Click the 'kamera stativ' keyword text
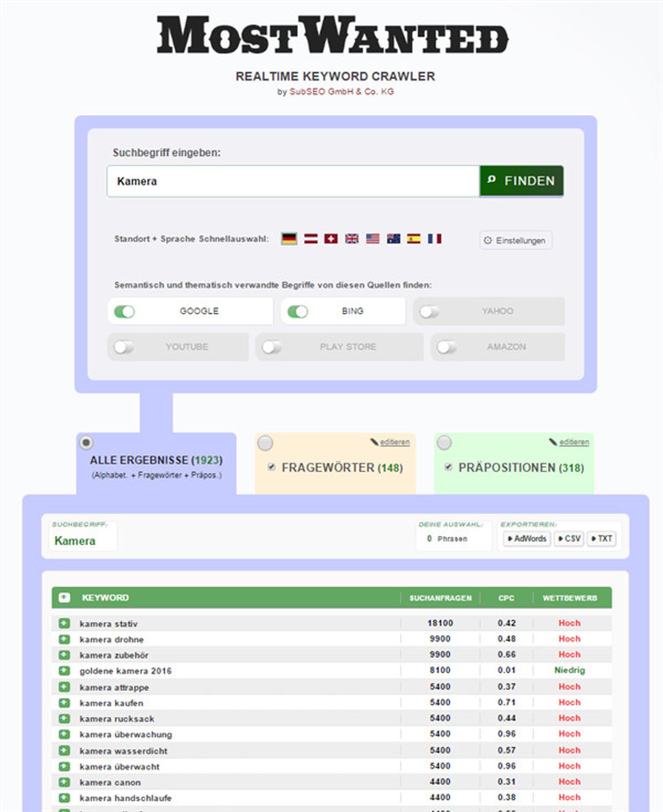Image resolution: width=663 pixels, height=812 pixels. click(x=108, y=624)
